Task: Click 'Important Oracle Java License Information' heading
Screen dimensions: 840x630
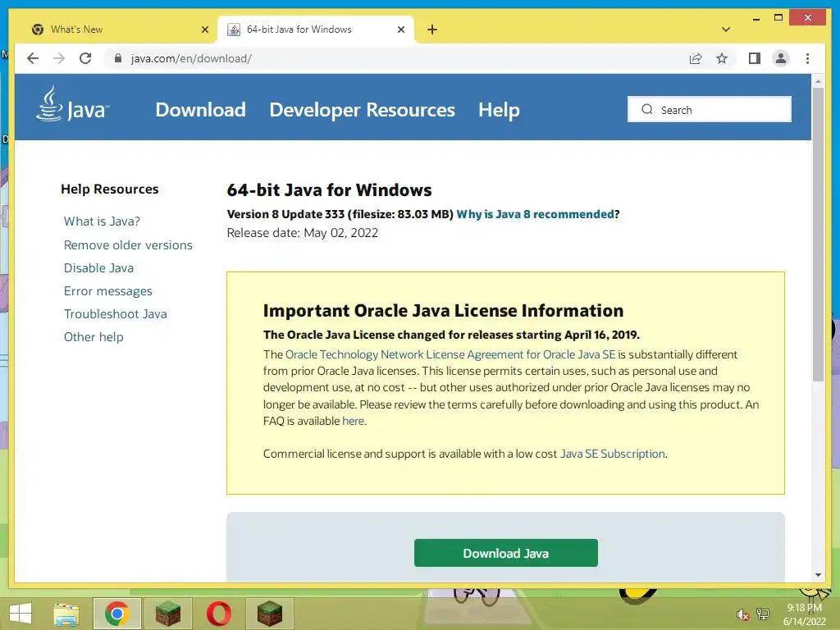Action: (x=444, y=311)
